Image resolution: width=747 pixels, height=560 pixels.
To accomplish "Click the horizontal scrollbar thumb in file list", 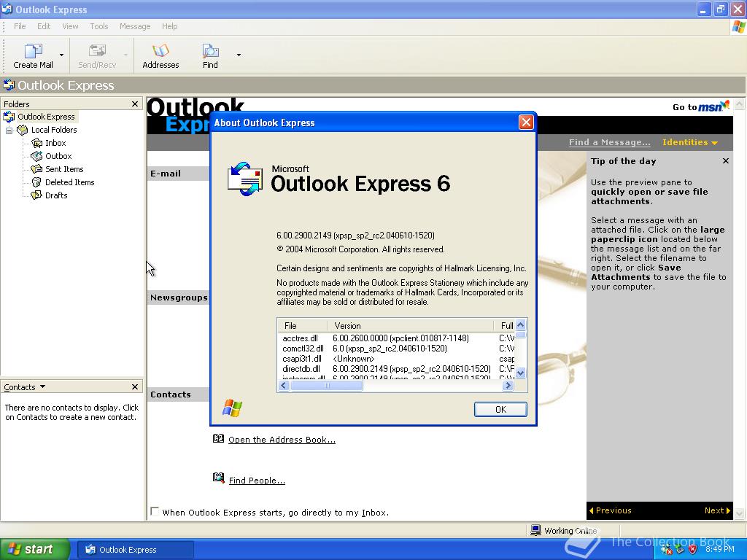I will click(x=326, y=386).
